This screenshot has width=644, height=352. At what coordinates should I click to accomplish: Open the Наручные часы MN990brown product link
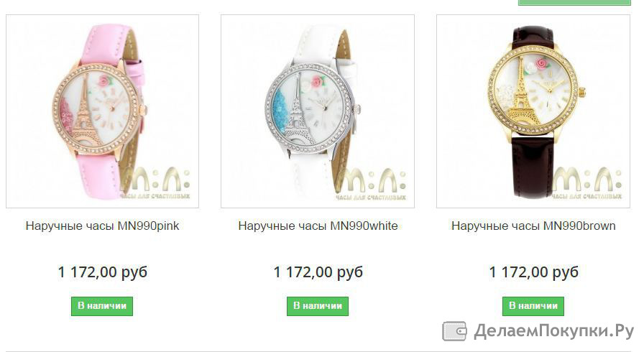(533, 226)
